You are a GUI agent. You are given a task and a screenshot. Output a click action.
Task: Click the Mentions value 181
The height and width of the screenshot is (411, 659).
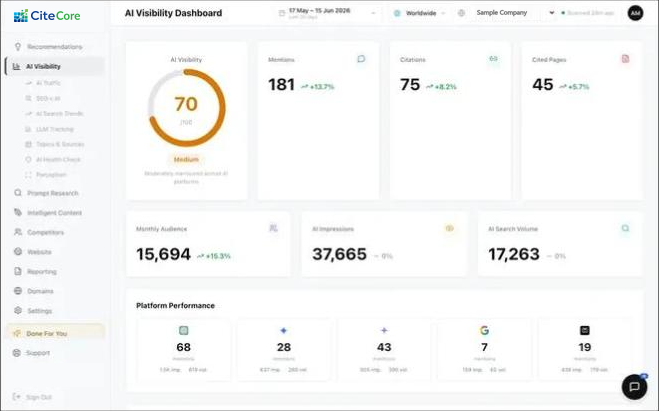(281, 85)
